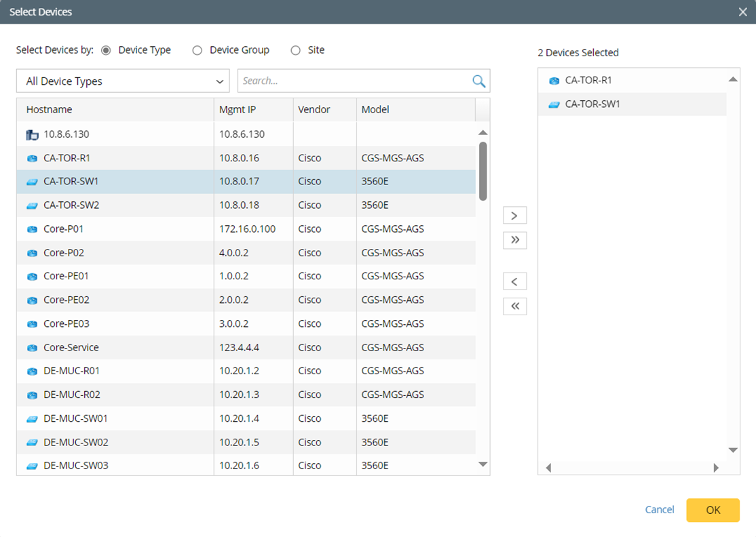Choose the Site radio option
Image resolution: width=756 pixels, height=537 pixels.
[x=295, y=50]
